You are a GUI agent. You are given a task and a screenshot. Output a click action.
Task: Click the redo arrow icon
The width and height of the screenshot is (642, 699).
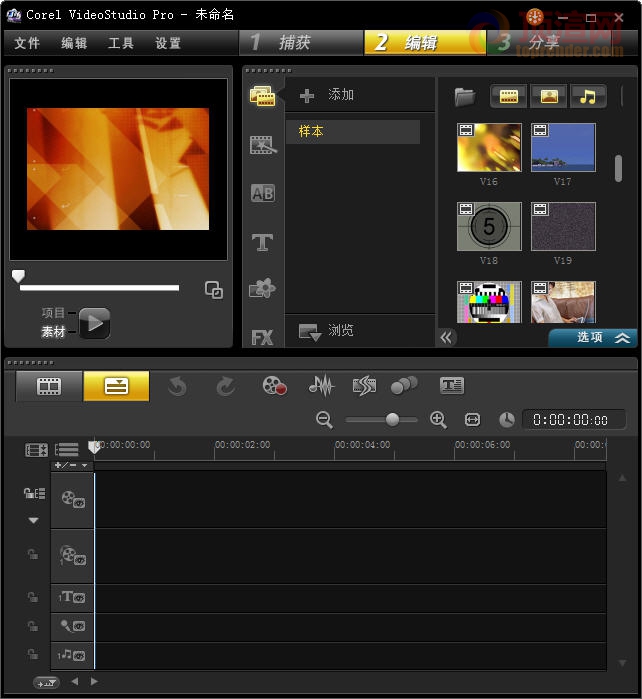(226, 386)
